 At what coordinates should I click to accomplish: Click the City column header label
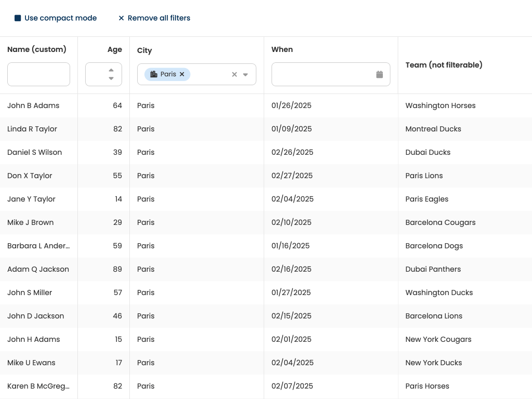click(144, 50)
